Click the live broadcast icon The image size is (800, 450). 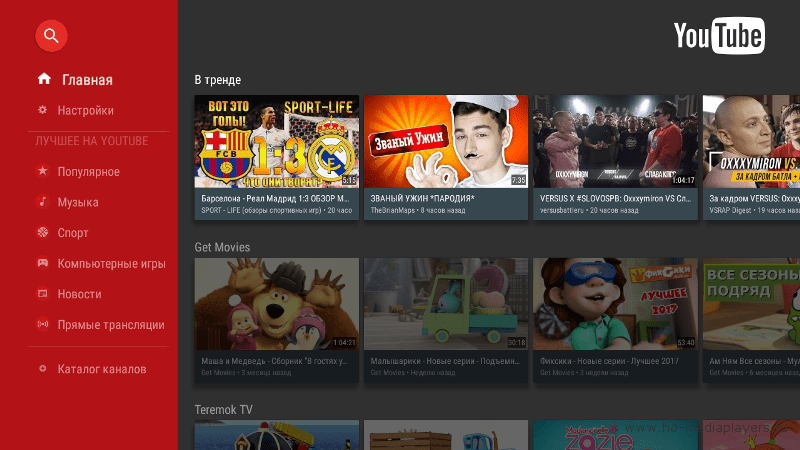point(42,324)
